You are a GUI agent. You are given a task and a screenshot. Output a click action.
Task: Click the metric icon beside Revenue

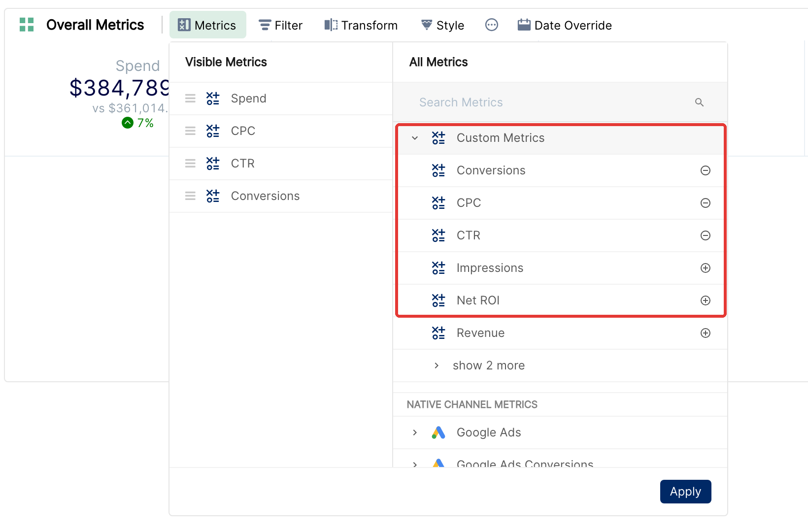438,333
